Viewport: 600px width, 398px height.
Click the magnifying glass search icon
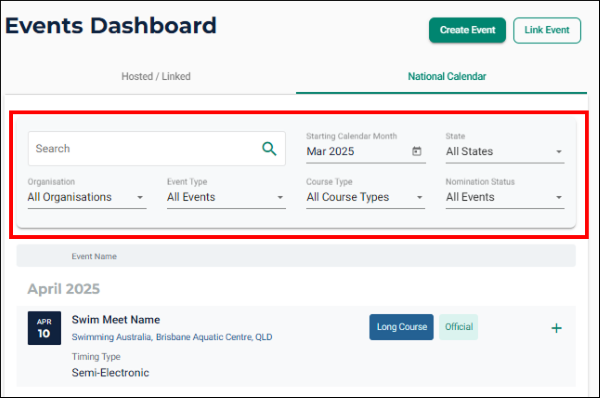click(x=269, y=148)
